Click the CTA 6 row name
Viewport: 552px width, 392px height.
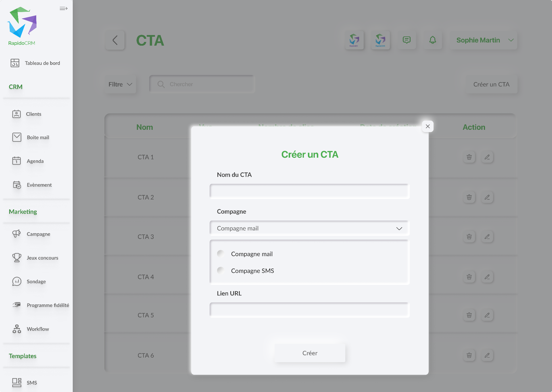pyautogui.click(x=146, y=355)
